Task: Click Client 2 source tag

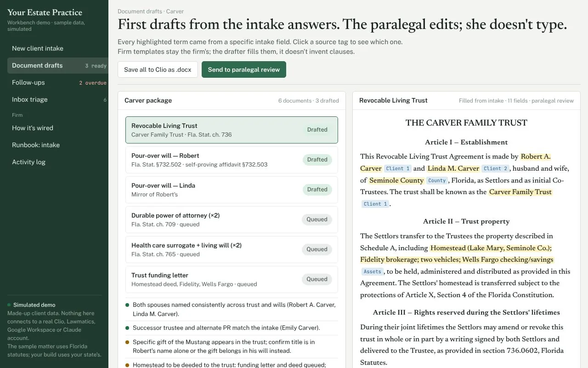Action: [x=496, y=169]
